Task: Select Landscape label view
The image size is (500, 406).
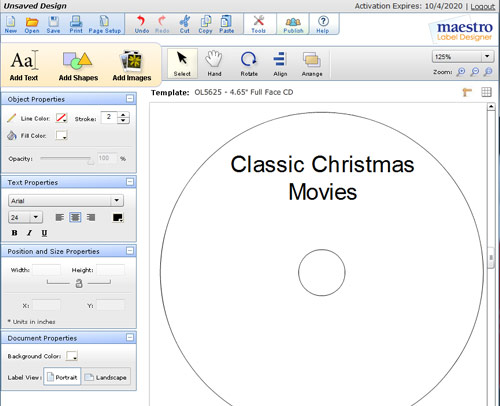Action: (x=106, y=377)
